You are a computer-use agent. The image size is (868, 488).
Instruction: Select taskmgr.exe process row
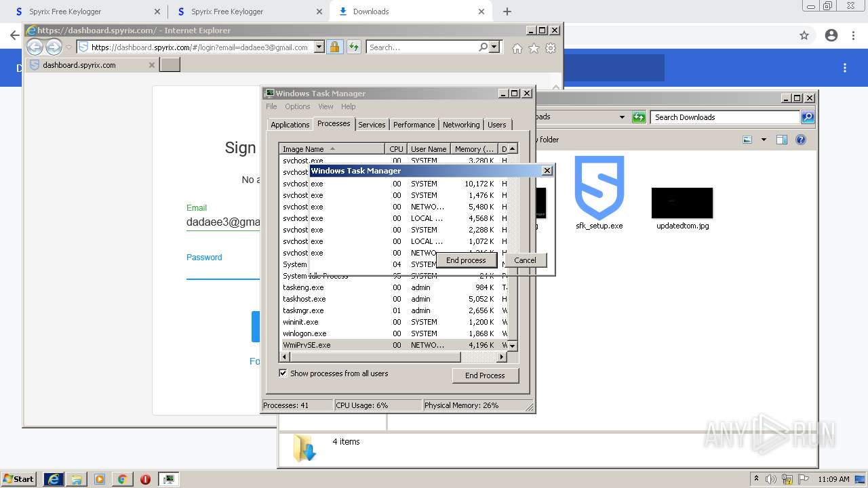(x=393, y=310)
